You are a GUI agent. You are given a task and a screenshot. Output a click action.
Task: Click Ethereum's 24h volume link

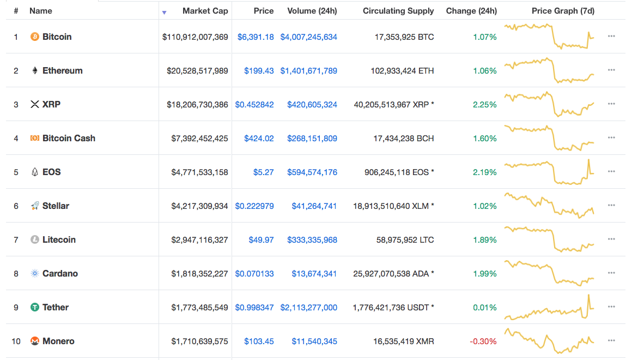tap(308, 70)
